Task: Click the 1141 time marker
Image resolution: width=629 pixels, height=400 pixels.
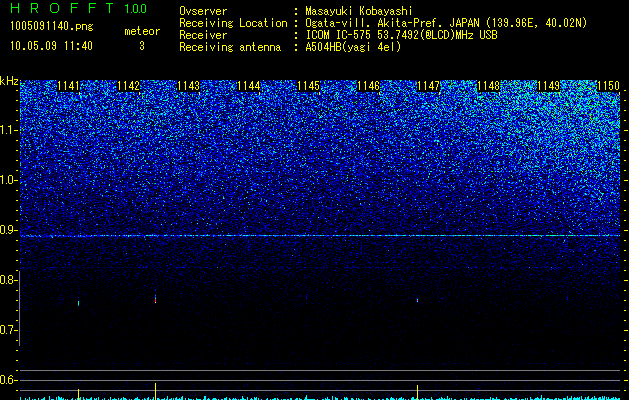Action: tap(69, 86)
